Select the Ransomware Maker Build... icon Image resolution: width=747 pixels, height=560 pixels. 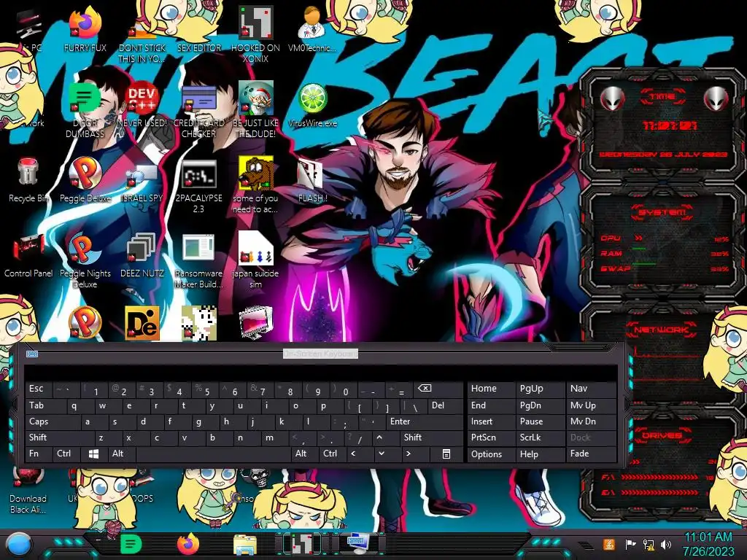coord(199,260)
